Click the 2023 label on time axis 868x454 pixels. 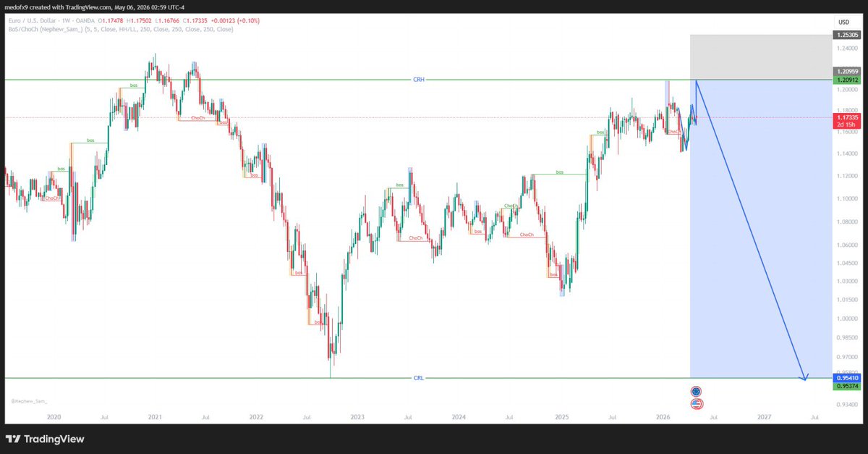[357, 417]
